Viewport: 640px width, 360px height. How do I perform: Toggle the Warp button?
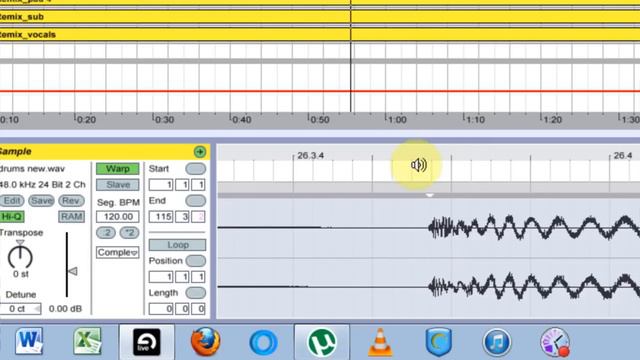[118, 169]
